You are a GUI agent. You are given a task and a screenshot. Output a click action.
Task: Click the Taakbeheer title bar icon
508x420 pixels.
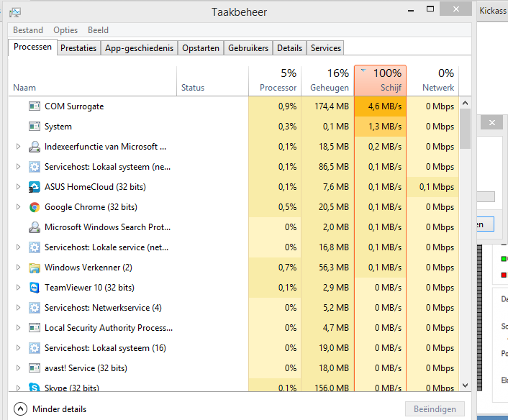(x=15, y=12)
